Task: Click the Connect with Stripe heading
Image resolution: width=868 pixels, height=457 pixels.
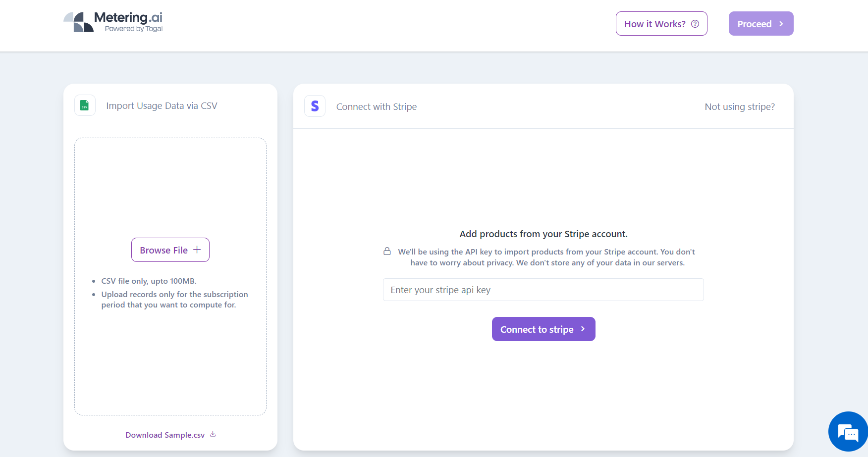Action: (377, 106)
